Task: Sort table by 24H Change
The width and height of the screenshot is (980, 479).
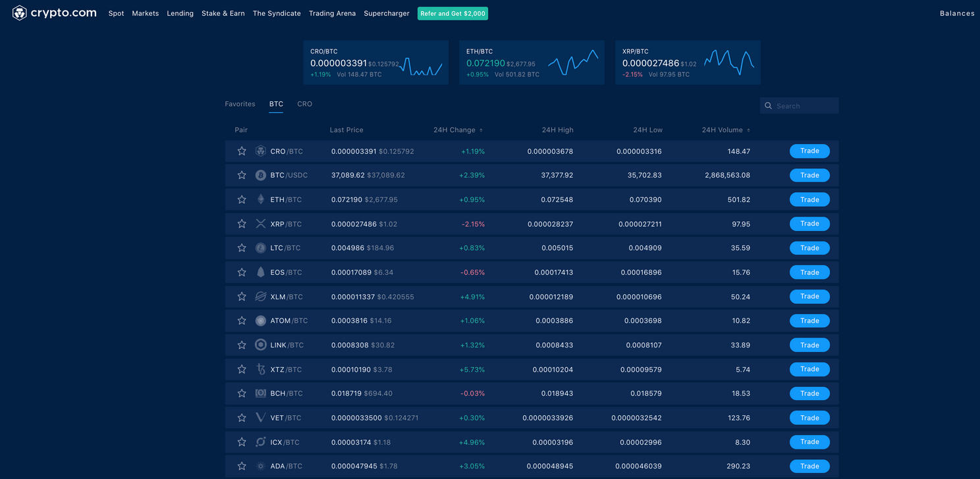Action: 458,130
